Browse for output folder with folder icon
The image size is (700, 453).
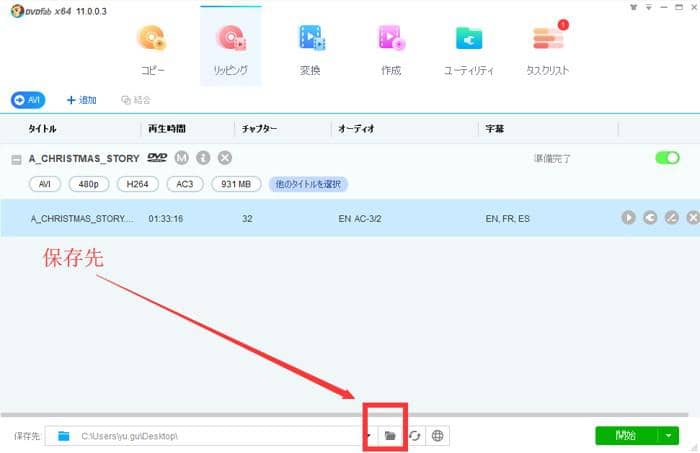pos(390,436)
